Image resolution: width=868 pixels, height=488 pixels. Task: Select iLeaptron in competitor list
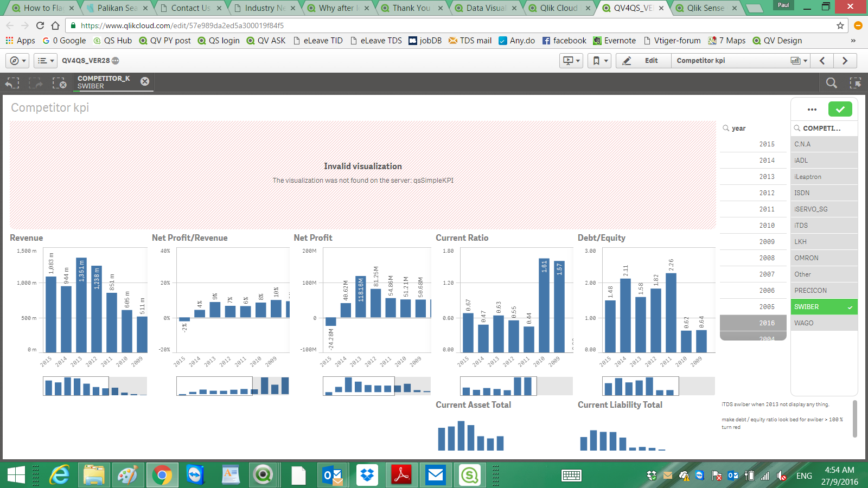click(x=824, y=177)
